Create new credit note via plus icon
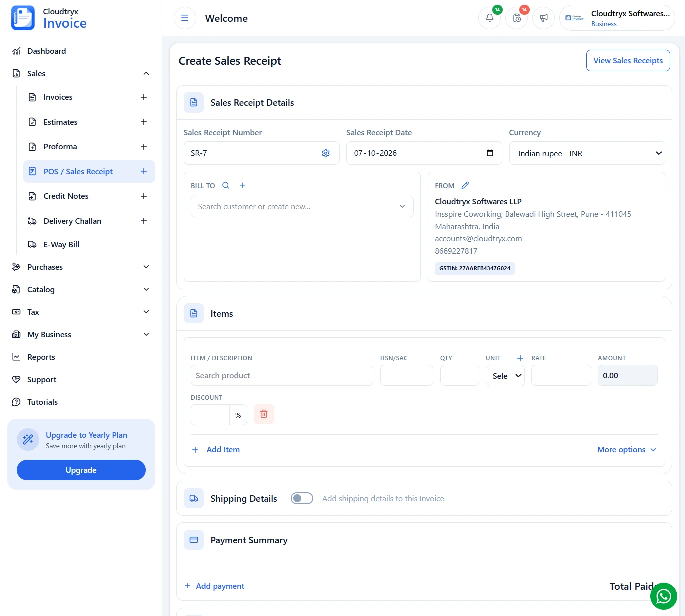 click(x=144, y=196)
